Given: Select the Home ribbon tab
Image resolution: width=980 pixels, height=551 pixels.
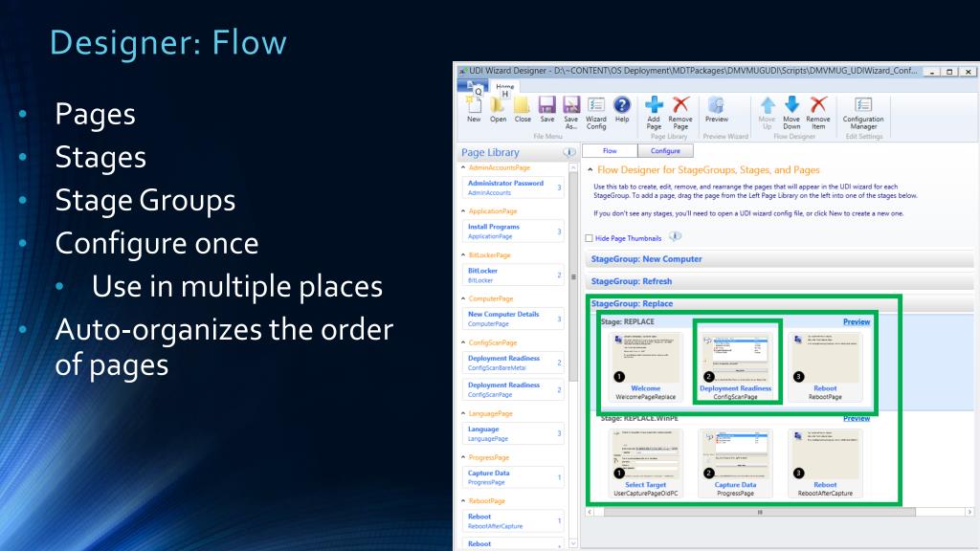Looking at the screenshot, I should coord(505,87).
